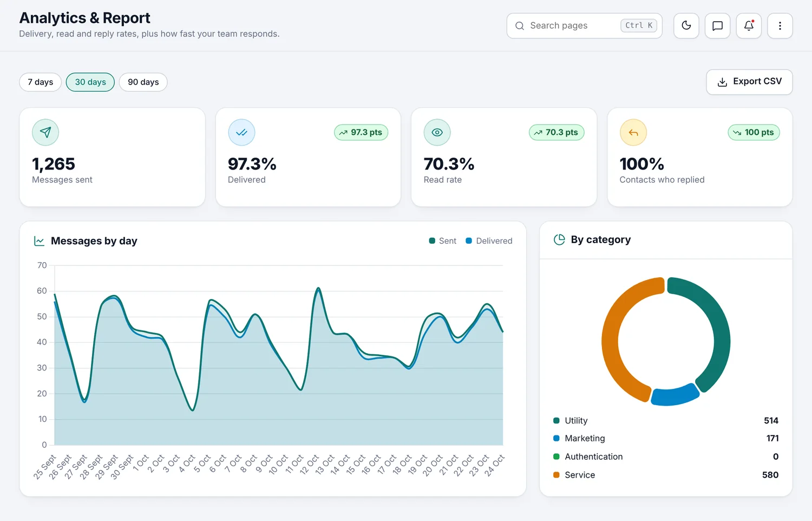The height and width of the screenshot is (521, 812).
Task: Open notifications bell icon
Action: pyautogui.click(x=749, y=25)
